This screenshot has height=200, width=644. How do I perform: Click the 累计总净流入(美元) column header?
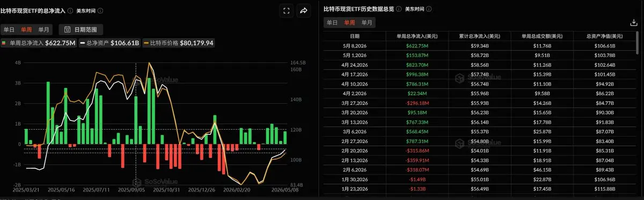(479, 36)
